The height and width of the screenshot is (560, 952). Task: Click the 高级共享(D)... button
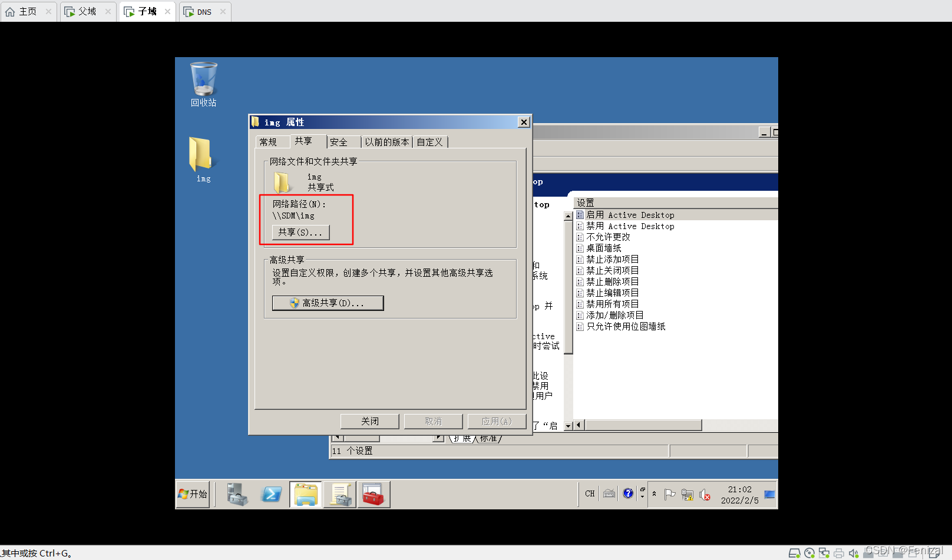(328, 303)
